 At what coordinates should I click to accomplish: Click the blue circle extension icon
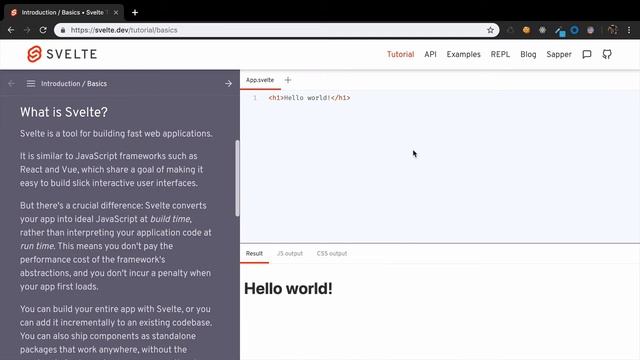pyautogui.click(x=574, y=30)
